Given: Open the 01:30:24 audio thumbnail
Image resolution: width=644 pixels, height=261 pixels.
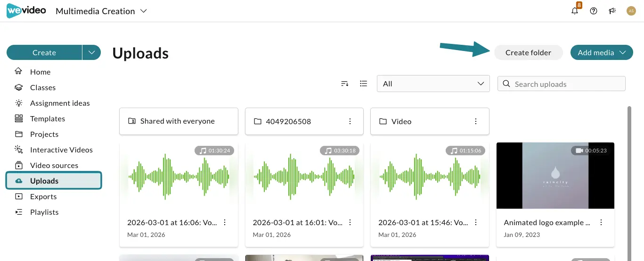Looking at the screenshot, I should (179, 176).
